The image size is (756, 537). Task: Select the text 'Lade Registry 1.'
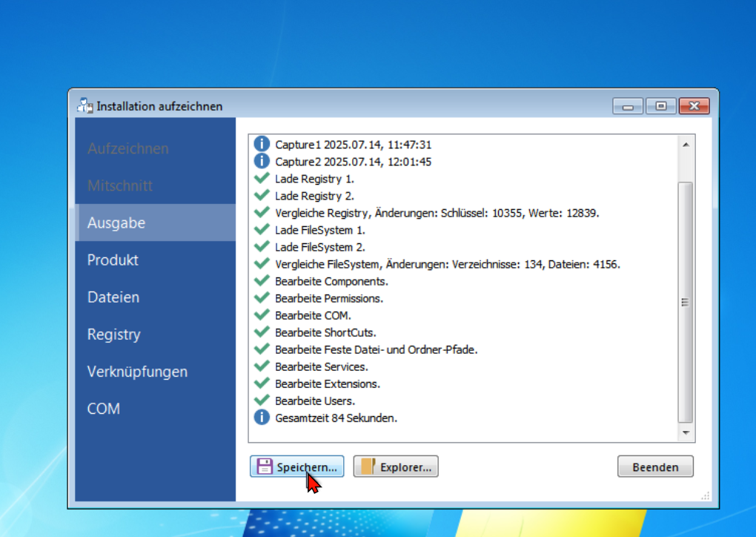(314, 179)
